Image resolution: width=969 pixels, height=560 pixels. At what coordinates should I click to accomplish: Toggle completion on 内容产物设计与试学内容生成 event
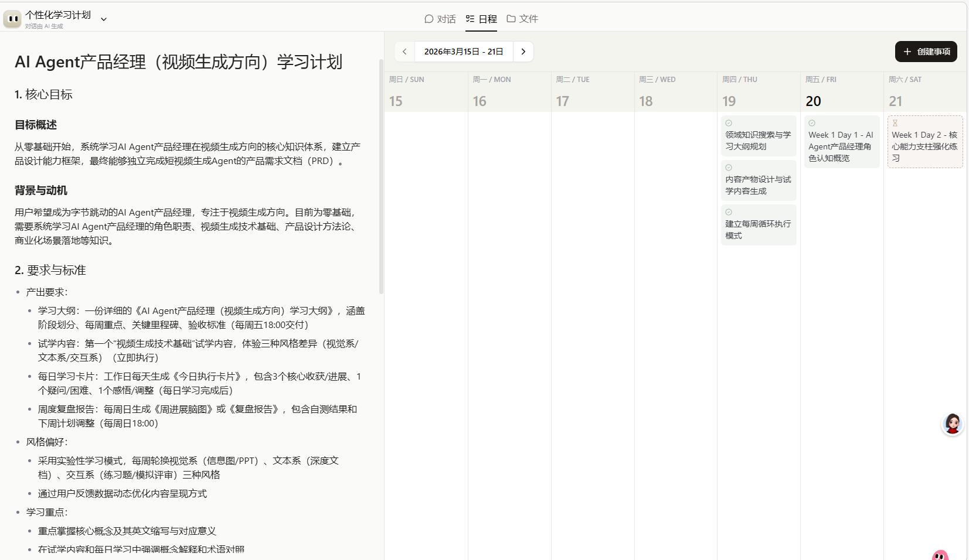pos(728,167)
